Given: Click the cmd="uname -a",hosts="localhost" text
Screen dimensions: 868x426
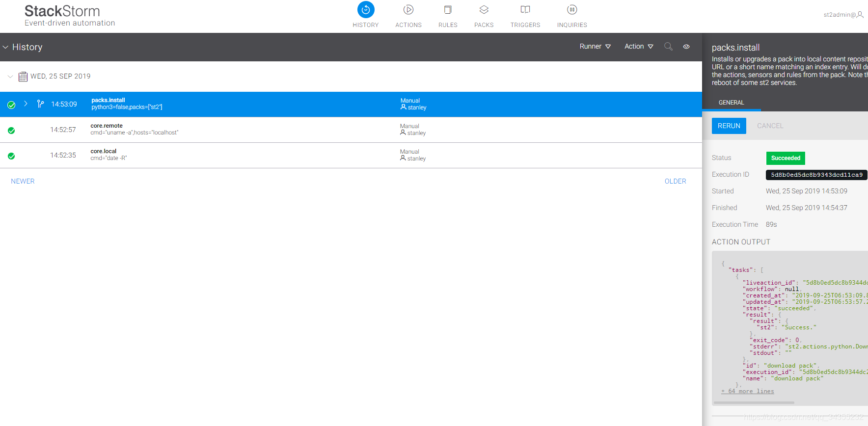Looking at the screenshot, I should coord(135,133).
